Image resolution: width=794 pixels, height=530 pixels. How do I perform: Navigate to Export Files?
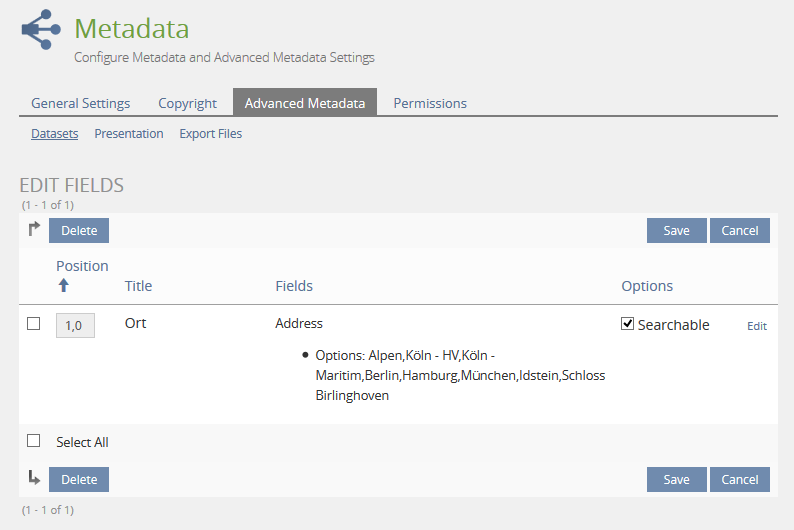tap(210, 133)
